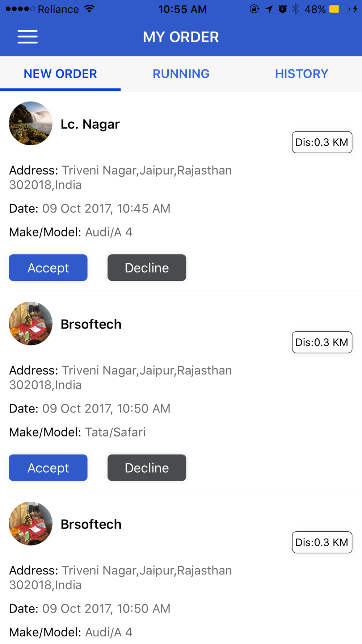Open the third order's Brsoftech profile picture
This screenshot has width=362, height=644.
pyautogui.click(x=30, y=523)
